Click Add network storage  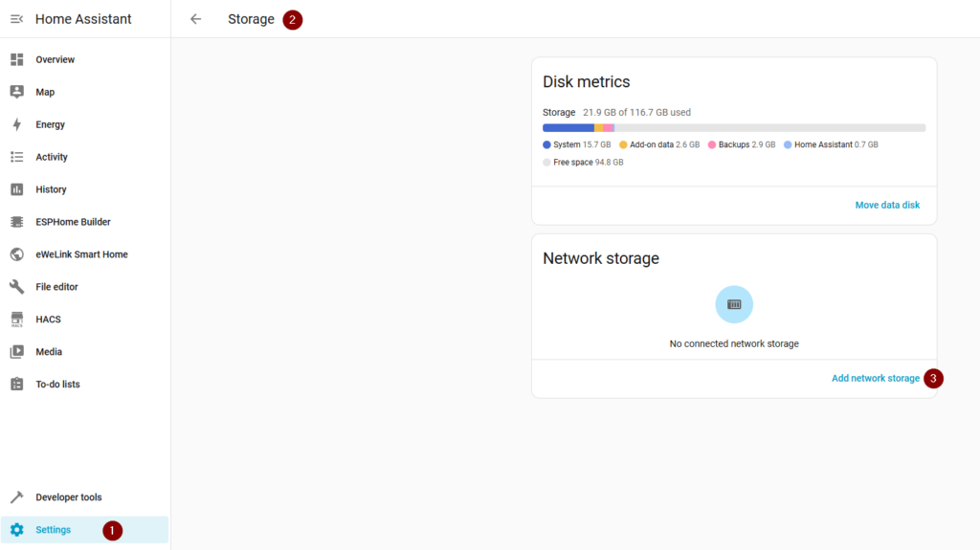875,379
